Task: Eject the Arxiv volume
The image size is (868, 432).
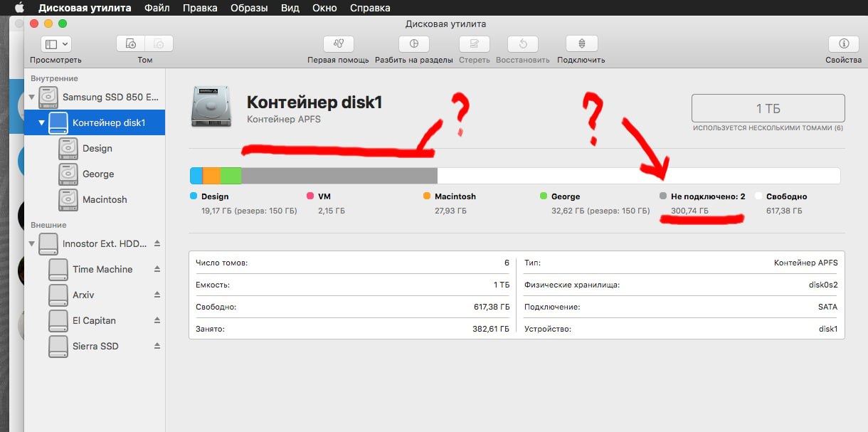Action: click(157, 295)
